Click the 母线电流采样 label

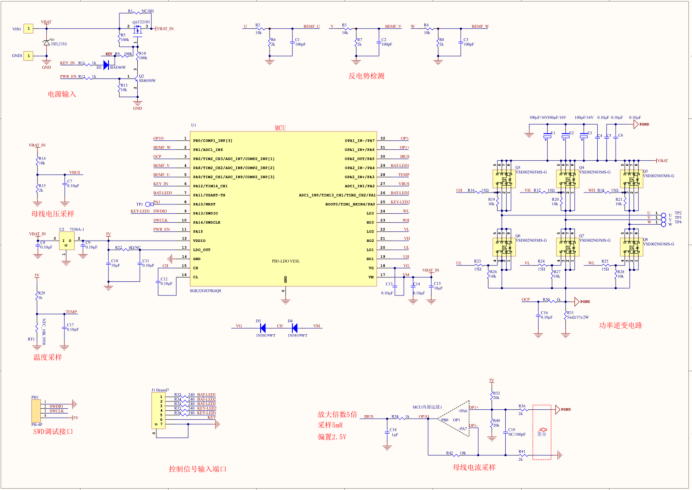pyautogui.click(x=475, y=467)
